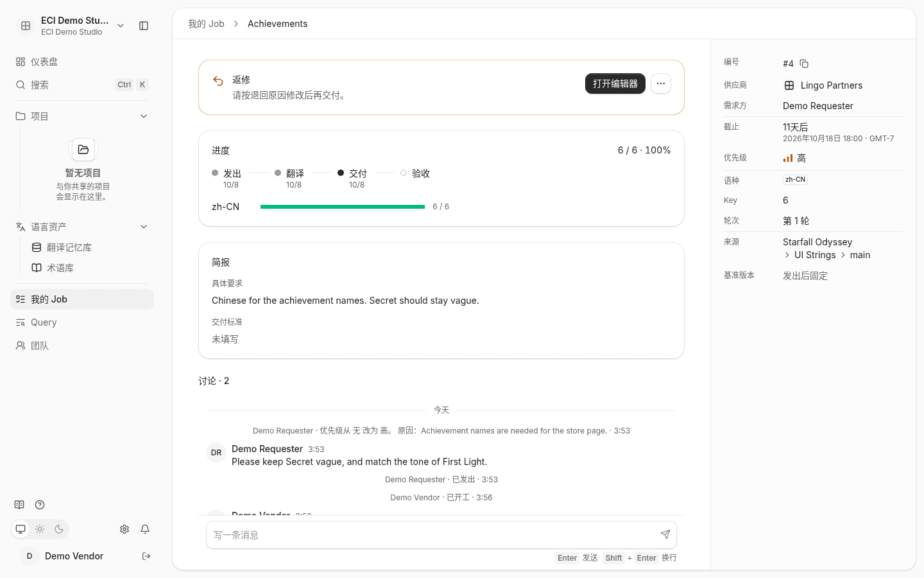Open 团队 in the sidebar
The width and height of the screenshot is (924, 578).
(82, 346)
